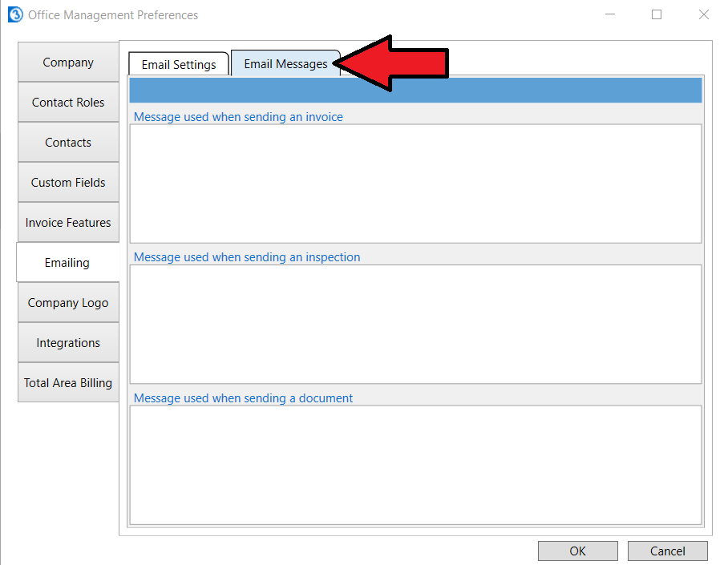Open the Company preferences section
The width and height of the screenshot is (728, 565).
[68, 63]
